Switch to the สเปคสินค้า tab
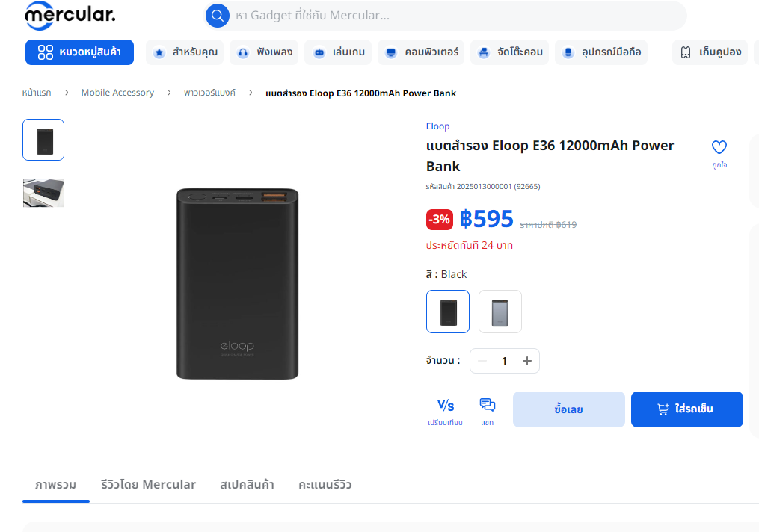This screenshot has height=532, width=759. (x=247, y=485)
